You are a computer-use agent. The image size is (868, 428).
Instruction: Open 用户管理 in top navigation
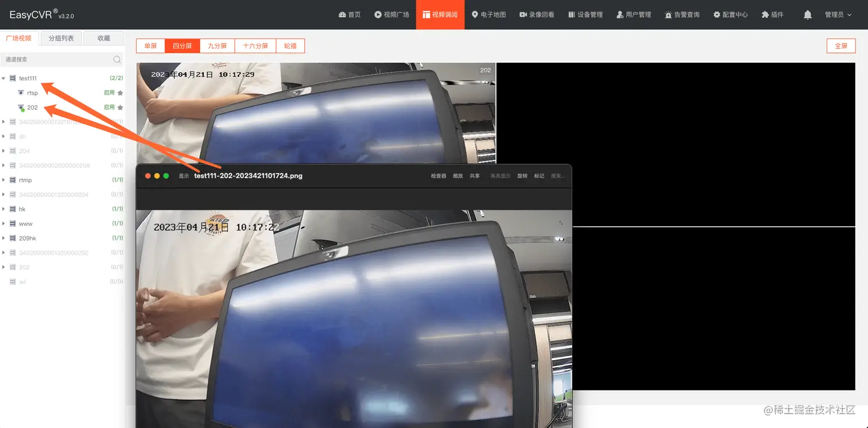(x=634, y=14)
